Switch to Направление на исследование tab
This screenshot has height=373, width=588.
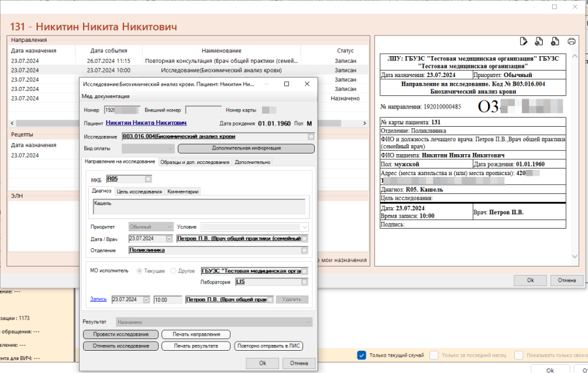click(120, 161)
